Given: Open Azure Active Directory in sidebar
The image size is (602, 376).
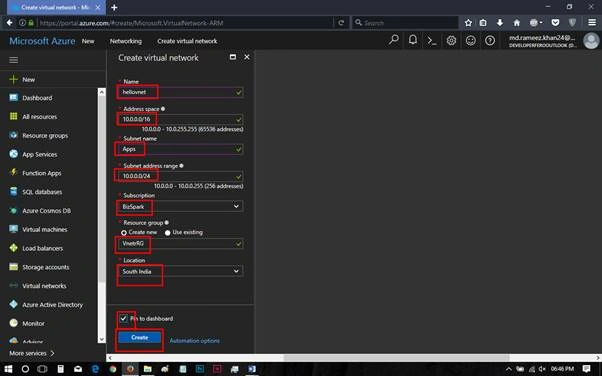Looking at the screenshot, I should [x=53, y=305].
